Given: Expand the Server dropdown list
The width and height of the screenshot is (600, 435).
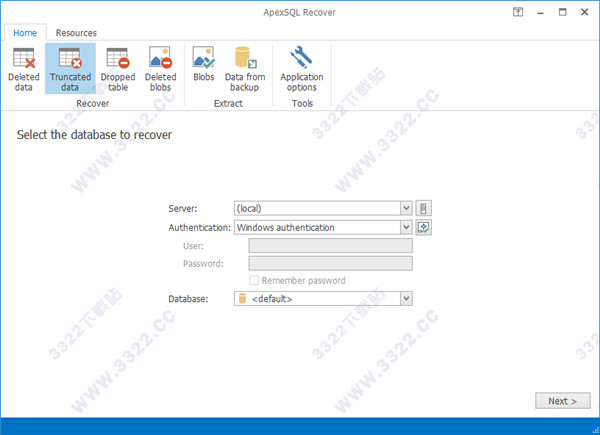Looking at the screenshot, I should pos(406,209).
